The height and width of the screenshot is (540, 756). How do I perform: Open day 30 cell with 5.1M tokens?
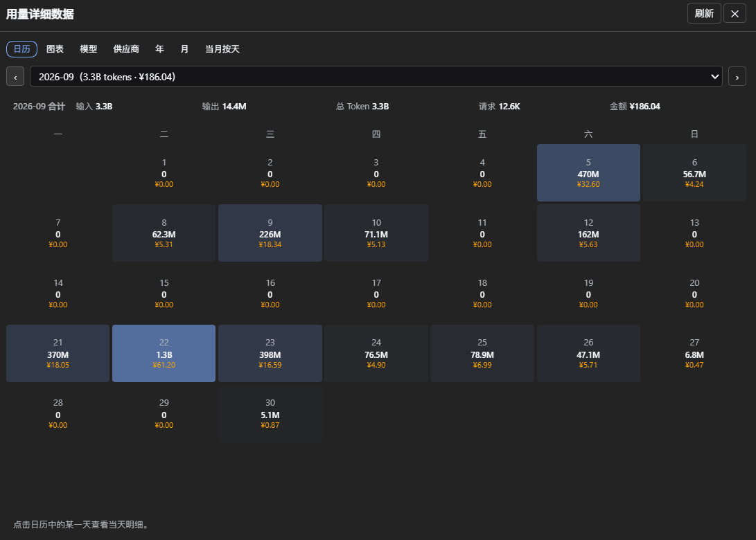270,414
